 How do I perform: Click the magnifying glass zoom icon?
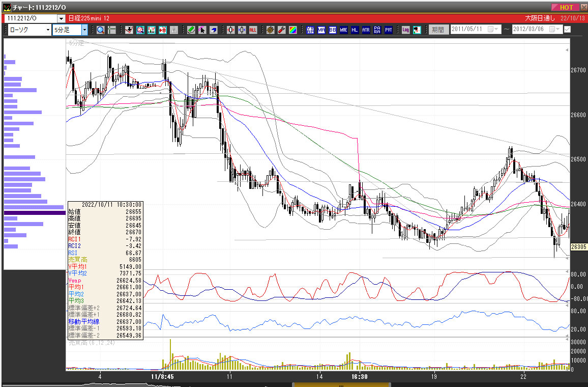point(101,30)
